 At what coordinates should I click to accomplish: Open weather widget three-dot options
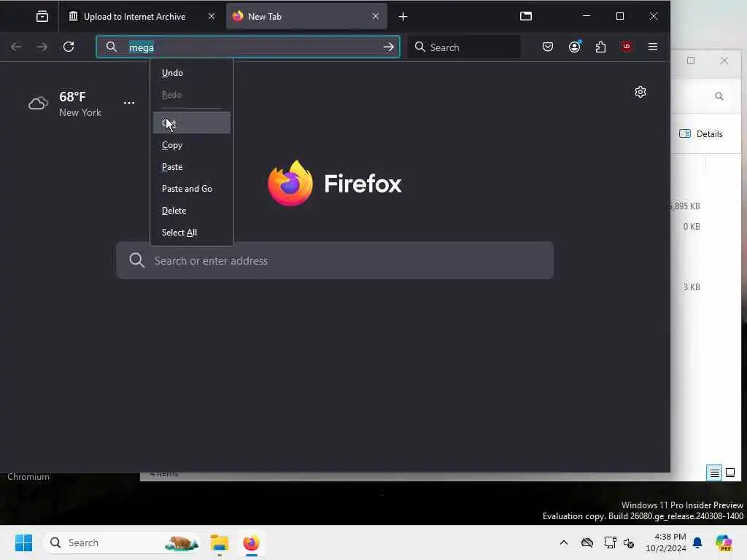pyautogui.click(x=129, y=103)
